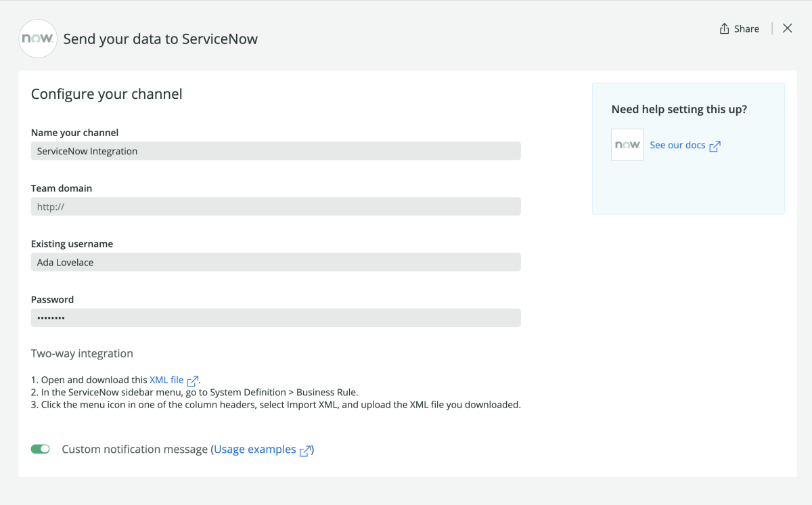
Task: Click step 2 System Definition instruction text
Action: click(x=195, y=393)
